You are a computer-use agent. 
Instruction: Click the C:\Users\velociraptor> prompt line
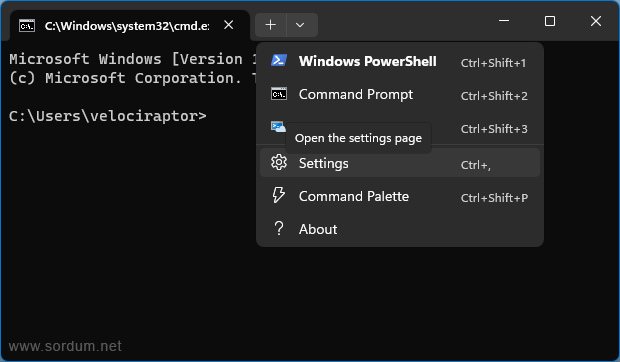pos(108,116)
